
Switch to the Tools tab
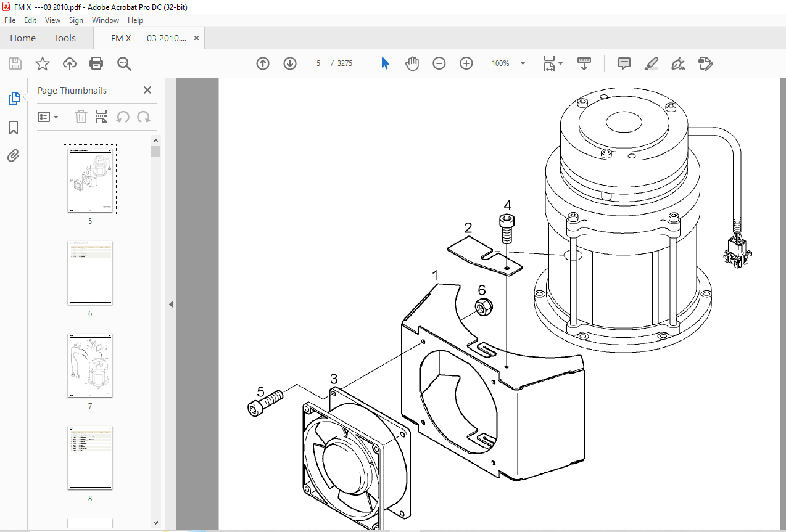[x=65, y=38]
